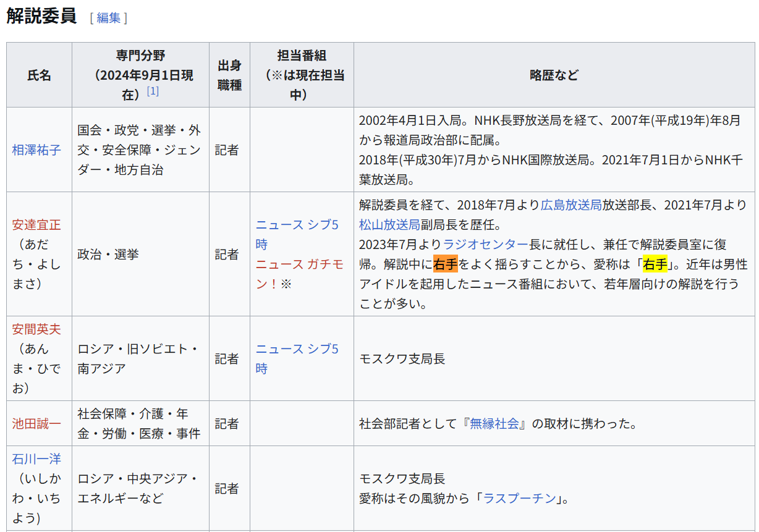The image size is (759, 532).
Task: Click the orange-highlighted 右手 text
Action: 445,264
